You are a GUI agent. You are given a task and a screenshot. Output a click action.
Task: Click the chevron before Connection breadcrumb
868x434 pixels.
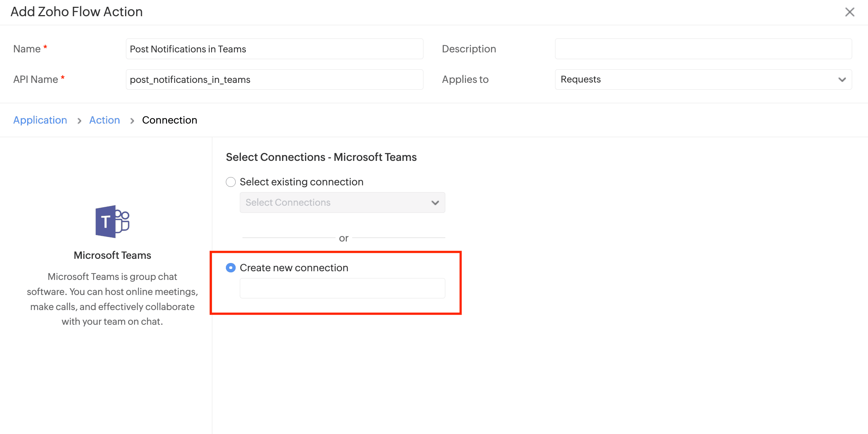click(132, 121)
